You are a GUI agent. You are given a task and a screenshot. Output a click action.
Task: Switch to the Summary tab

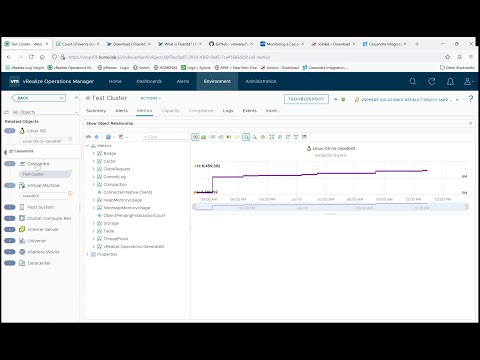[x=96, y=110]
